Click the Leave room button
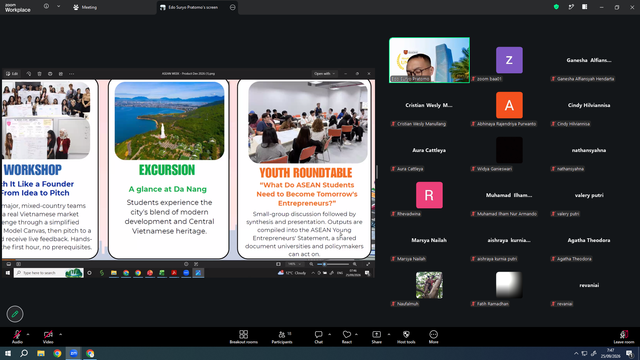Image resolution: width=640 pixels, height=360 pixels. pos(624,337)
